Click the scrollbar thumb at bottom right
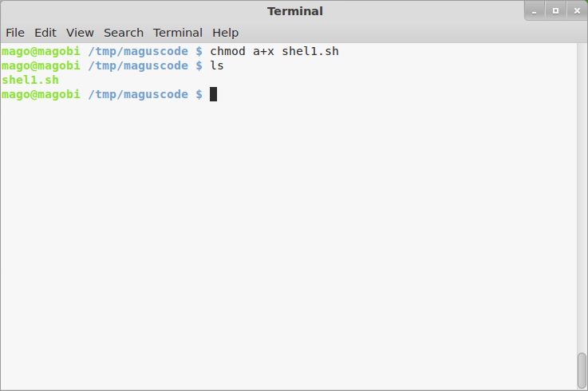The image size is (588, 391). tap(582, 369)
